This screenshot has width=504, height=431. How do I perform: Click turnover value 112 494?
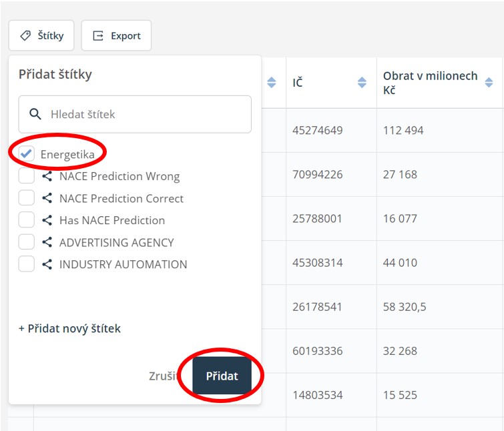[403, 130]
